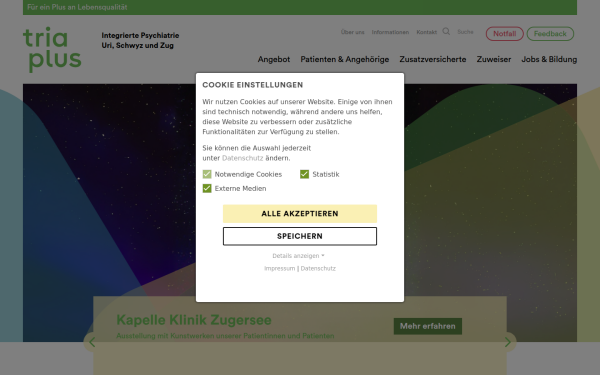This screenshot has height=375, width=600.
Task: Click the Kapelle Klinik Zugersee heading
Action: [x=194, y=320]
